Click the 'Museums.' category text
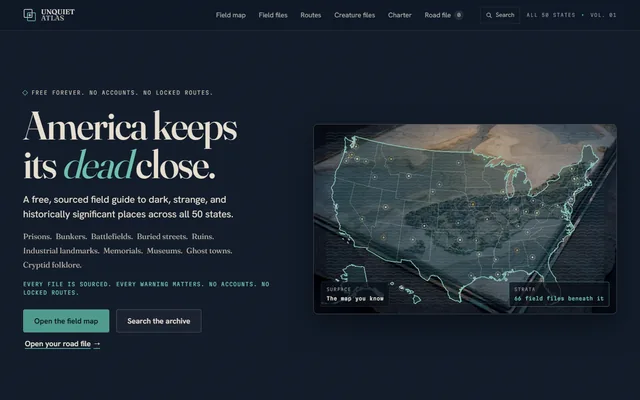The image size is (640, 400). click(164, 251)
